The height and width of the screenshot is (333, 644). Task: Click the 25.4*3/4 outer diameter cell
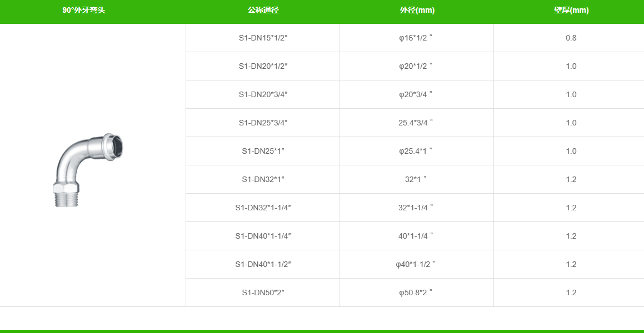[x=417, y=123]
